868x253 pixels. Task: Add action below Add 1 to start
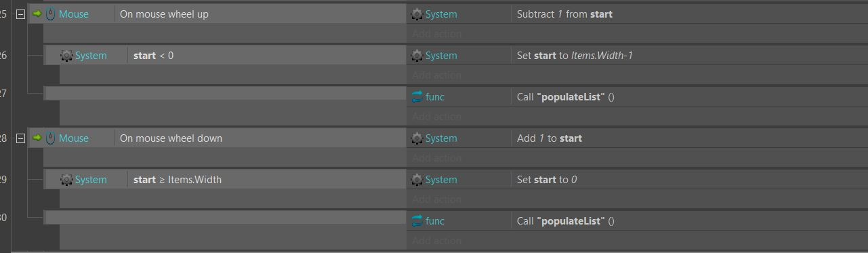click(436, 158)
